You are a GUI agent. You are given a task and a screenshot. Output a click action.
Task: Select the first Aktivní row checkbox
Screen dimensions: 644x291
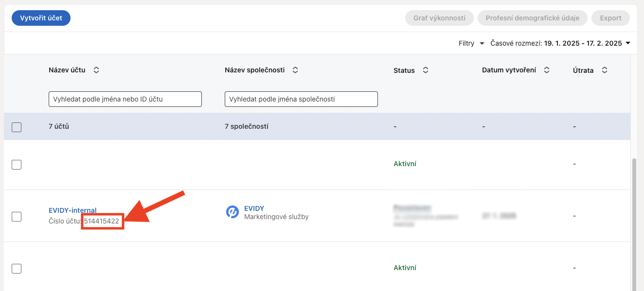coord(17,165)
